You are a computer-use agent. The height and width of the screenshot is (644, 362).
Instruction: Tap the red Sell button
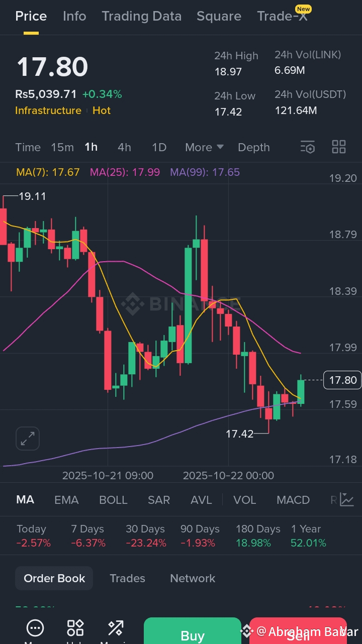298,631
